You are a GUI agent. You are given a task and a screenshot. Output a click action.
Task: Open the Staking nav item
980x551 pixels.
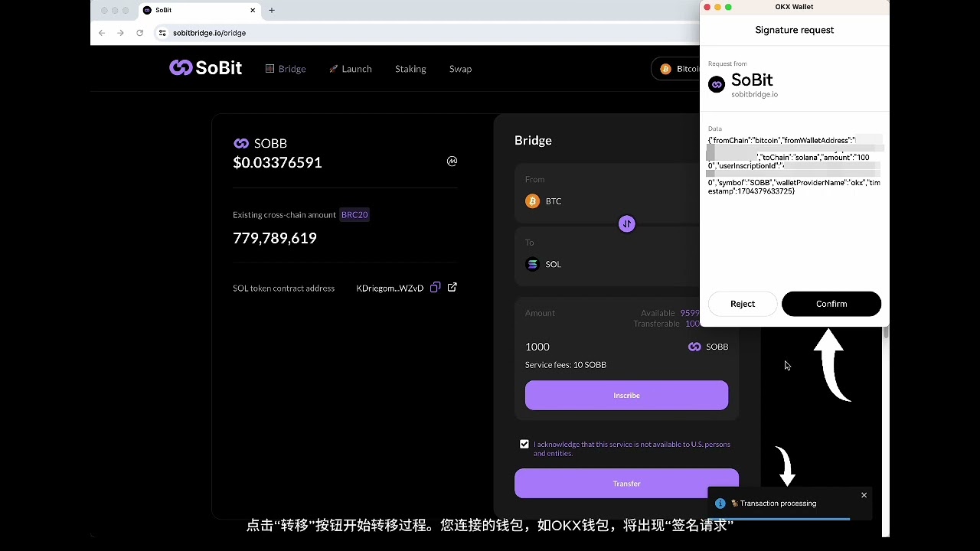click(410, 69)
